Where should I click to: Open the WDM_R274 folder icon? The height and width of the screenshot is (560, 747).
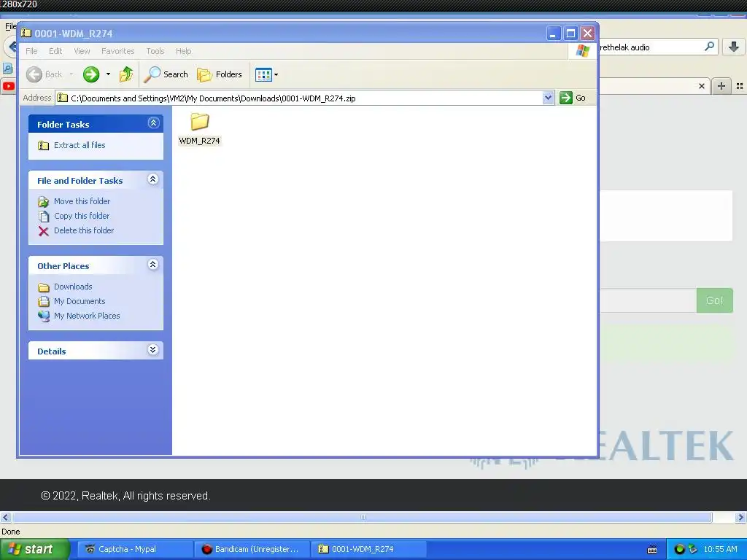click(200, 122)
